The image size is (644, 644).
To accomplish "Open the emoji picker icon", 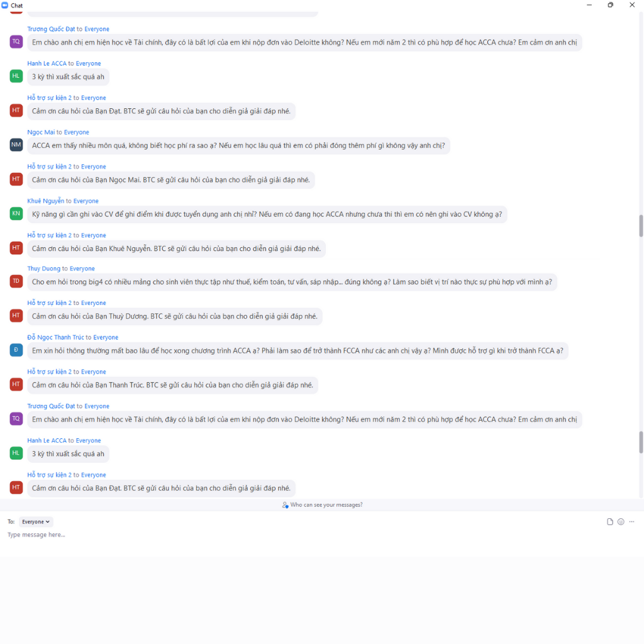I will pos(621,521).
